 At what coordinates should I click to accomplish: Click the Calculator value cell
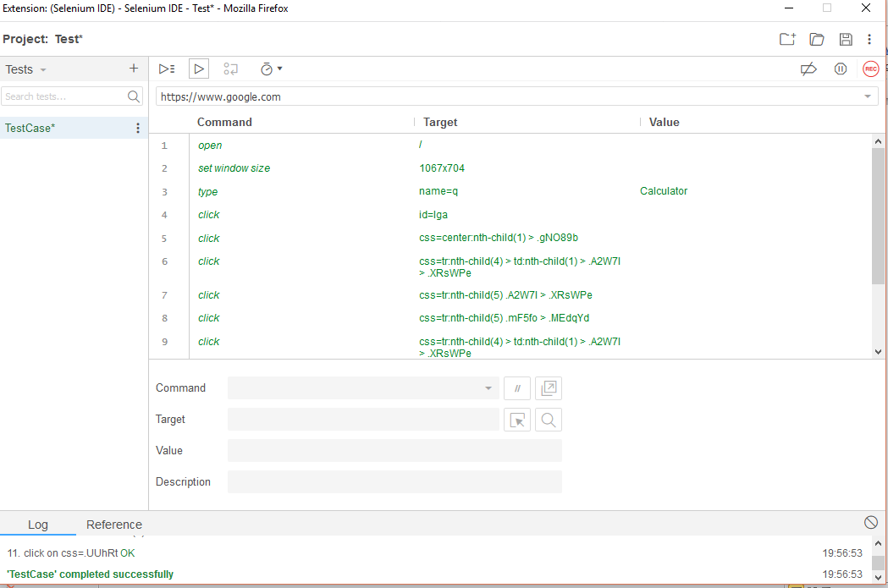tap(664, 191)
